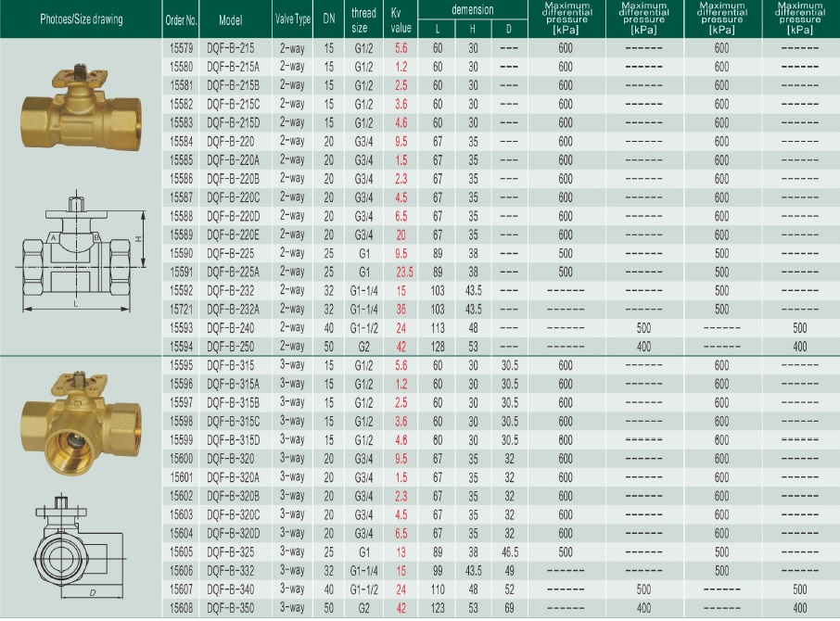Select model cell DQF-B-215
This screenshot has width=840, height=621.
coord(230,47)
